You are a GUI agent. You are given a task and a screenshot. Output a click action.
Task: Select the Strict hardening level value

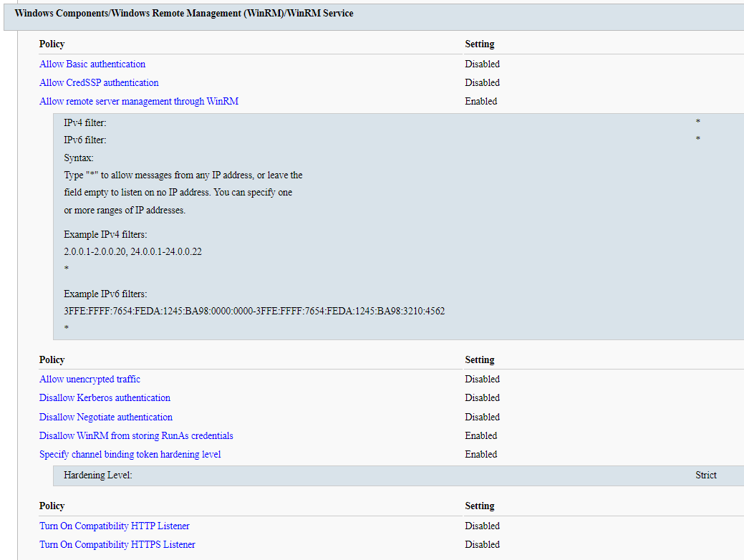point(705,475)
